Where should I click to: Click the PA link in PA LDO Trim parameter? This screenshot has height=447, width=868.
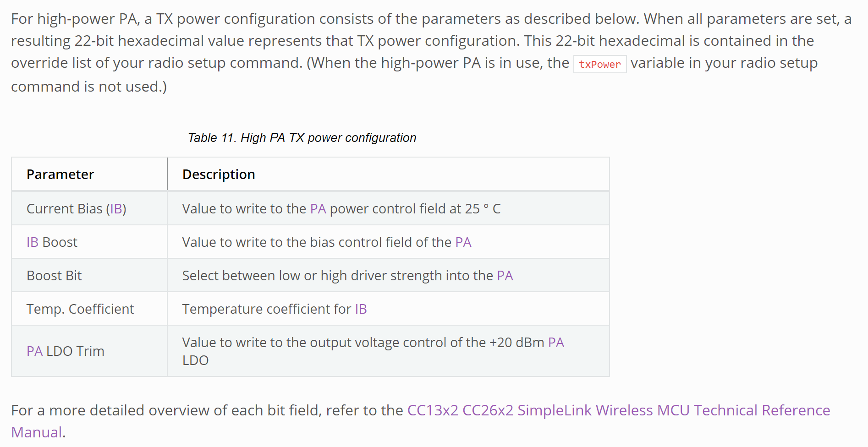(x=34, y=351)
